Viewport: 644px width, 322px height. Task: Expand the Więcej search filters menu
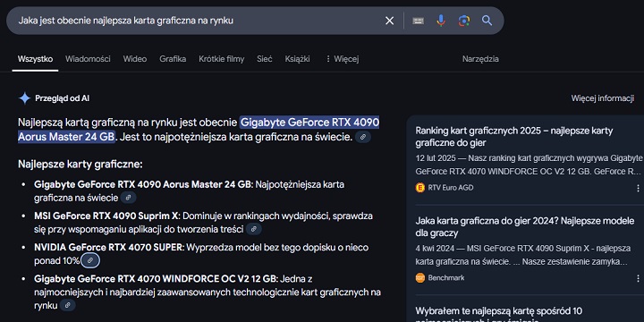click(342, 59)
